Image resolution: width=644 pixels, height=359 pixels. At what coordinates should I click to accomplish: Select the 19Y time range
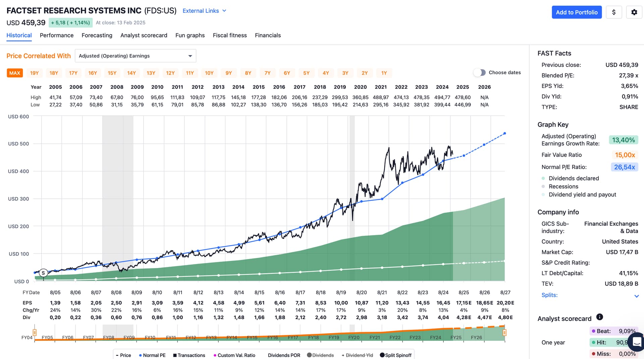(x=34, y=73)
